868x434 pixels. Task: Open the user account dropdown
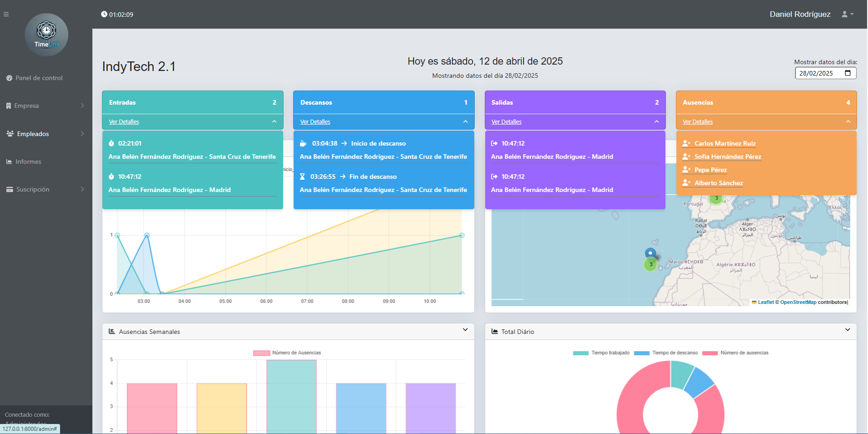(x=848, y=14)
